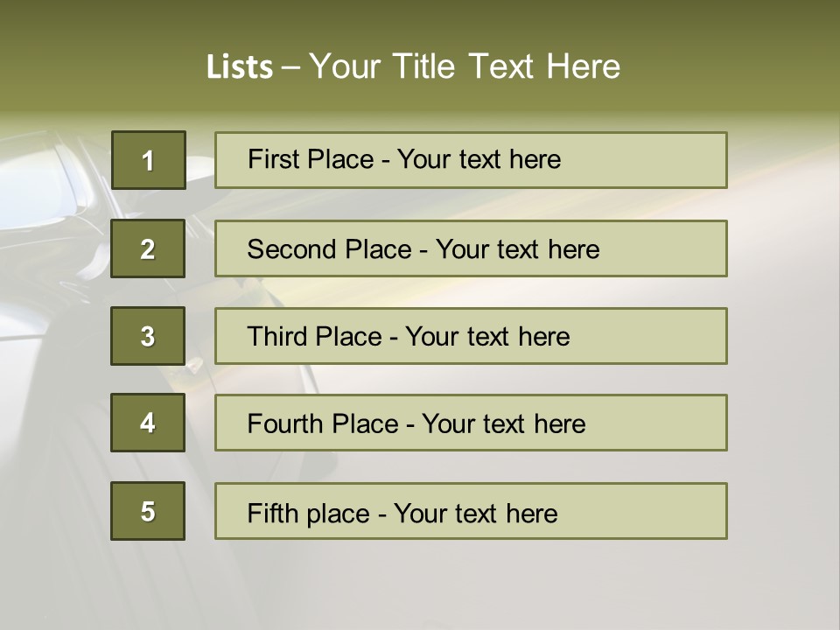Image resolution: width=840 pixels, height=630 pixels.
Task: Click the text First Place
Action: (311, 159)
